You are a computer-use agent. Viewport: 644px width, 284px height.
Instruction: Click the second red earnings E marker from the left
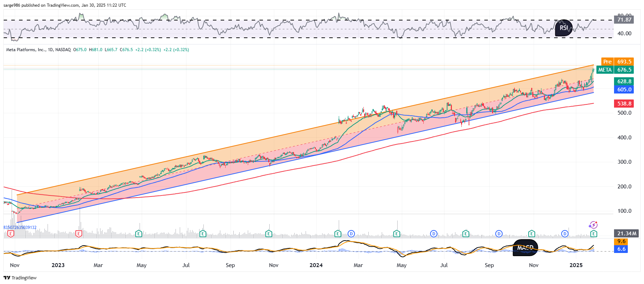tap(79, 234)
